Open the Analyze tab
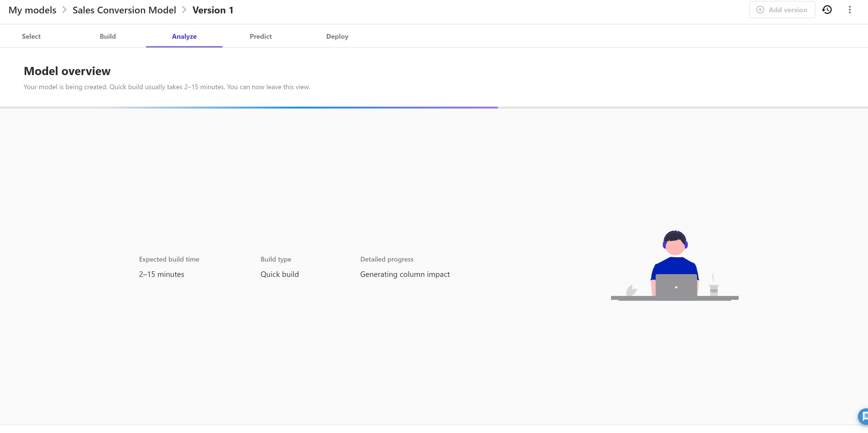868x433 pixels. [x=184, y=36]
